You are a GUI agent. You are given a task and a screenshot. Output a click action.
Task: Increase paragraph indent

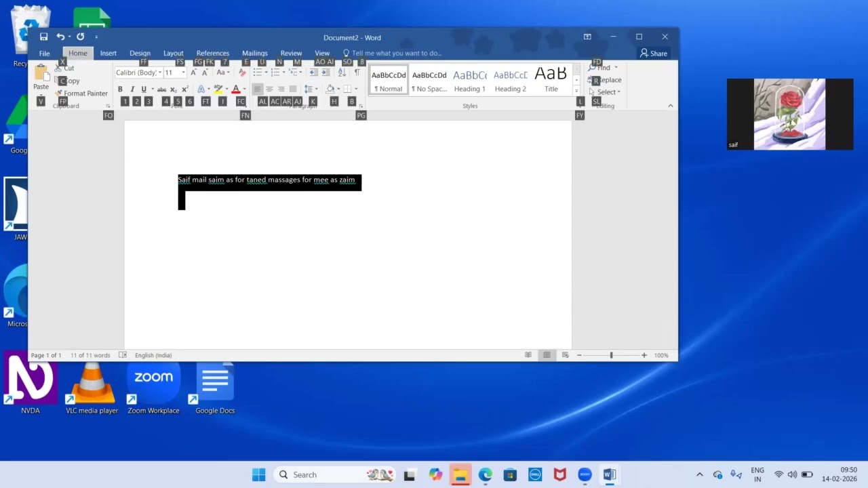325,73
